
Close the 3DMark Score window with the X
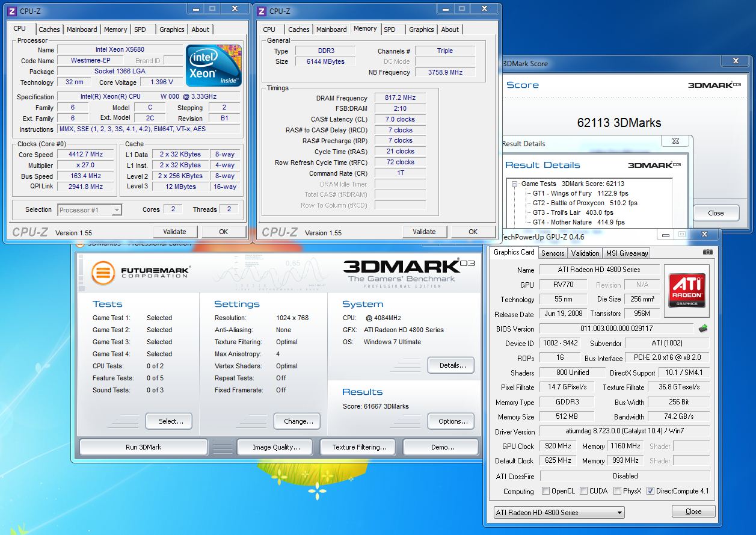[x=736, y=61]
